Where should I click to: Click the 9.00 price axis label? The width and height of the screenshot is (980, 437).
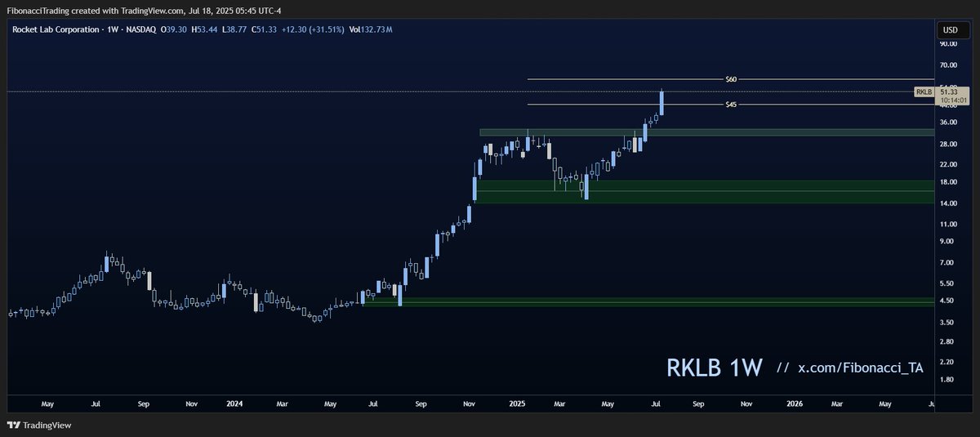[947, 241]
